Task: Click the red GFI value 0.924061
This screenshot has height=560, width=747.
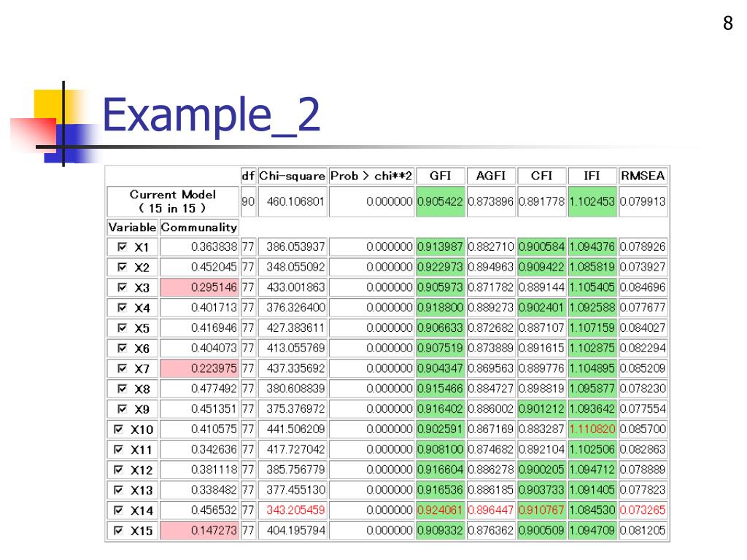Action: pyautogui.click(x=440, y=510)
